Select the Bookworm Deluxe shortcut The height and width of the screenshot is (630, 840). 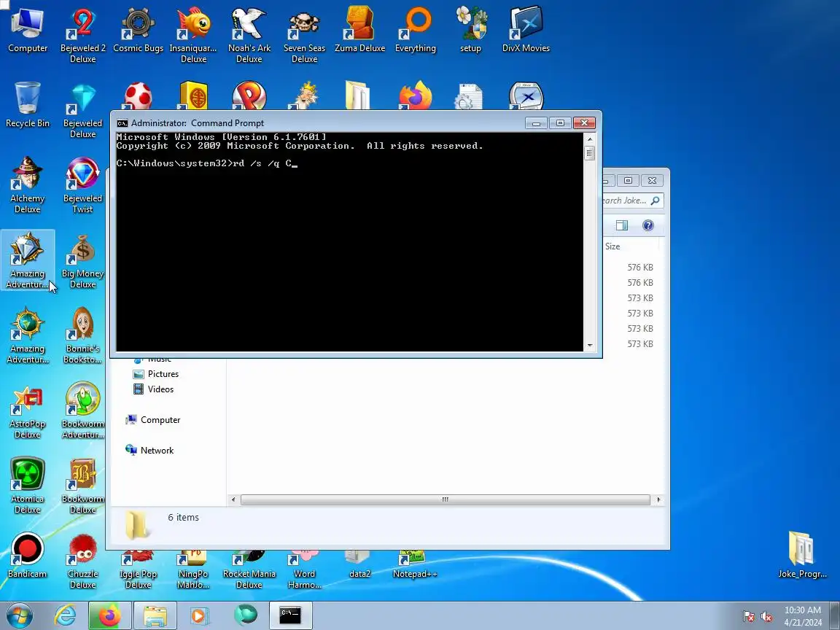point(82,485)
